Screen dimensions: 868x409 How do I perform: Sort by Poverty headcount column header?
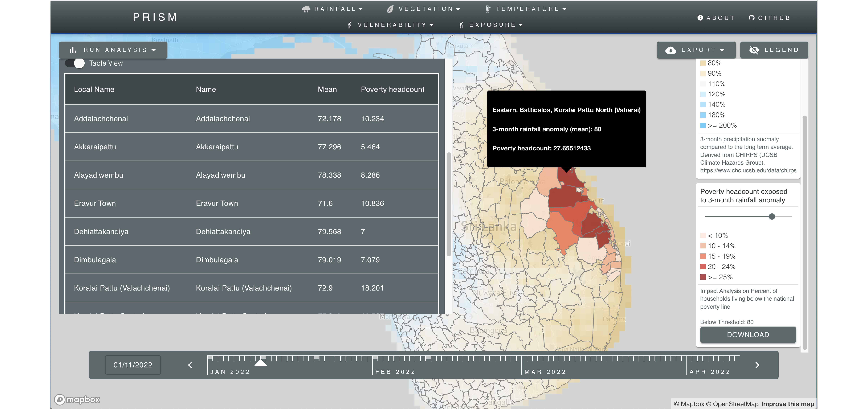pyautogui.click(x=393, y=89)
